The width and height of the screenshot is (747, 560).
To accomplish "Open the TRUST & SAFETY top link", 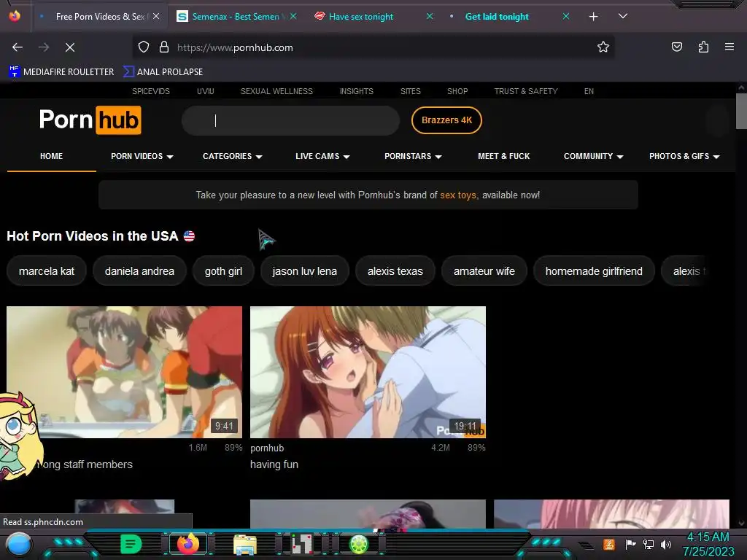I will [526, 91].
